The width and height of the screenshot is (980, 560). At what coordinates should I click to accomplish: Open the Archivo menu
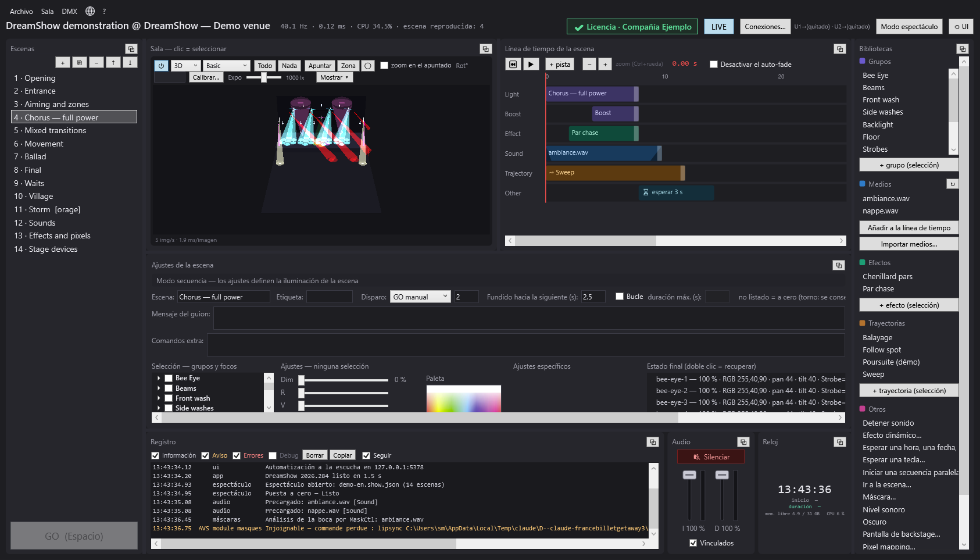(x=22, y=11)
